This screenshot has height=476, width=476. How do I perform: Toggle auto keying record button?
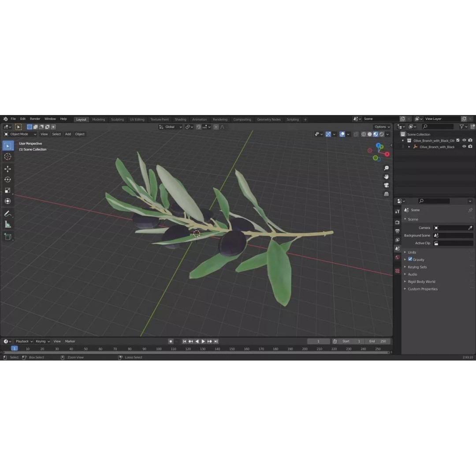(171, 342)
